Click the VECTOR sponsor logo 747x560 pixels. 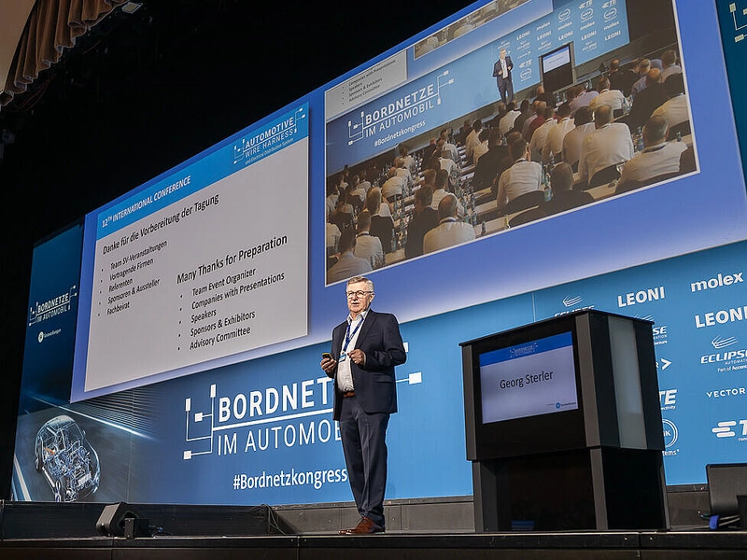726,393
